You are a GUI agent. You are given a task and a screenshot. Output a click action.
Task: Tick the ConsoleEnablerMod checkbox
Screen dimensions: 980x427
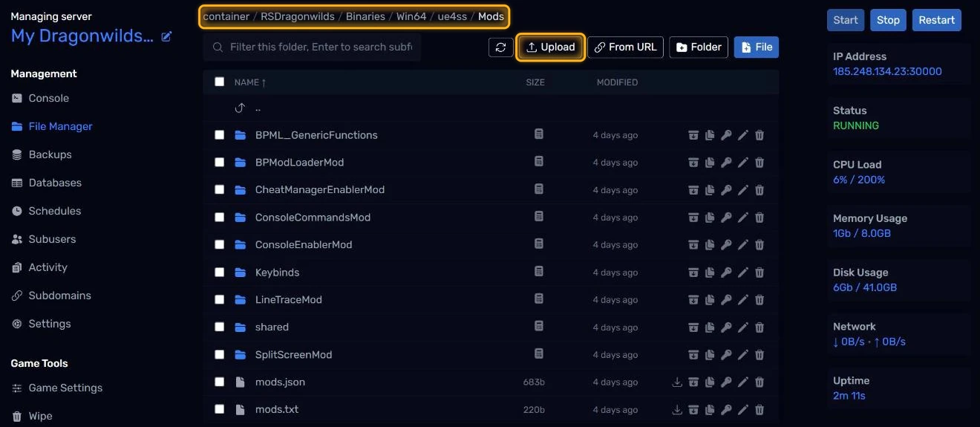pos(219,244)
